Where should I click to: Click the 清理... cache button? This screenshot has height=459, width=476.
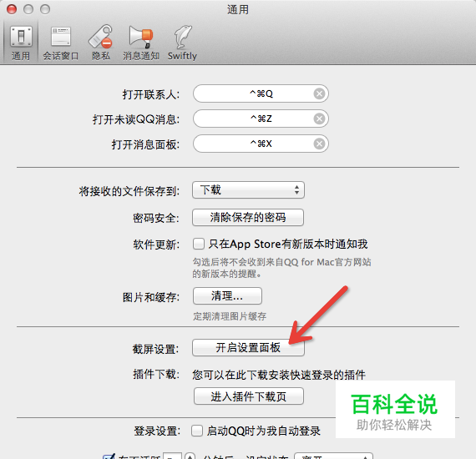(x=227, y=295)
